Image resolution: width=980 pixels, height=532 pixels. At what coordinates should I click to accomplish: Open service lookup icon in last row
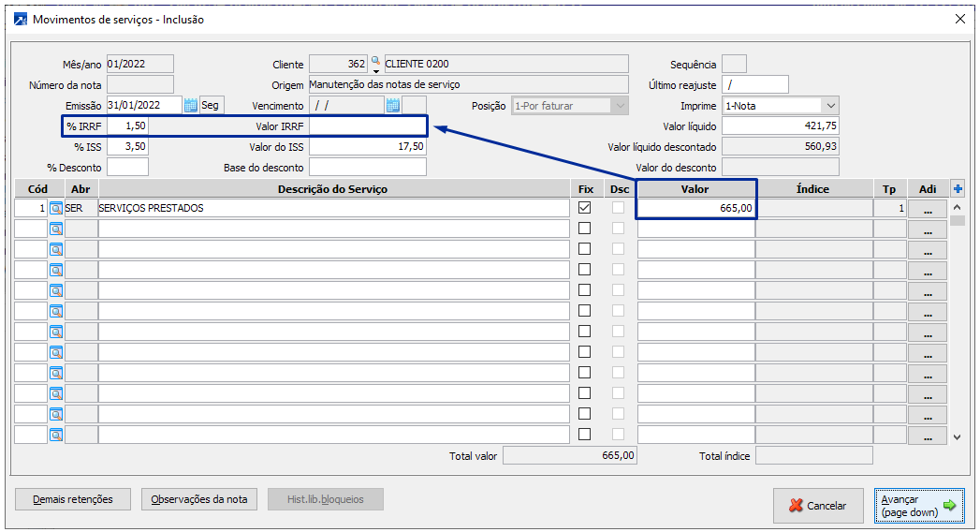point(56,436)
